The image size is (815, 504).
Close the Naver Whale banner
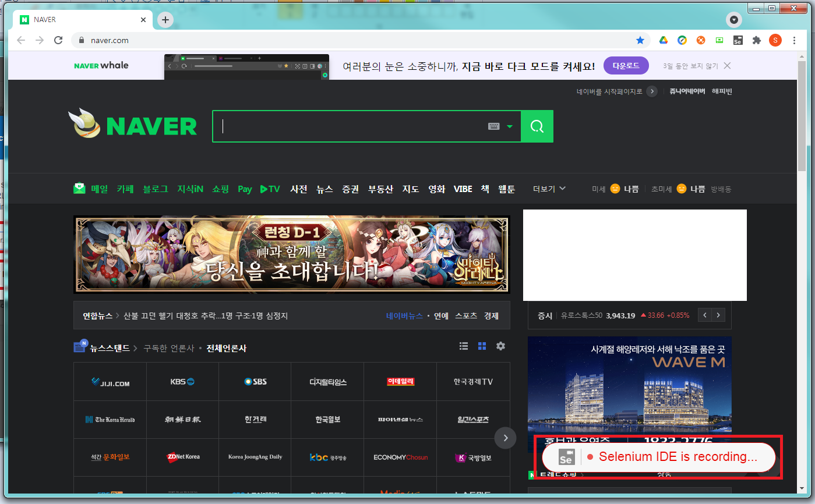click(727, 66)
